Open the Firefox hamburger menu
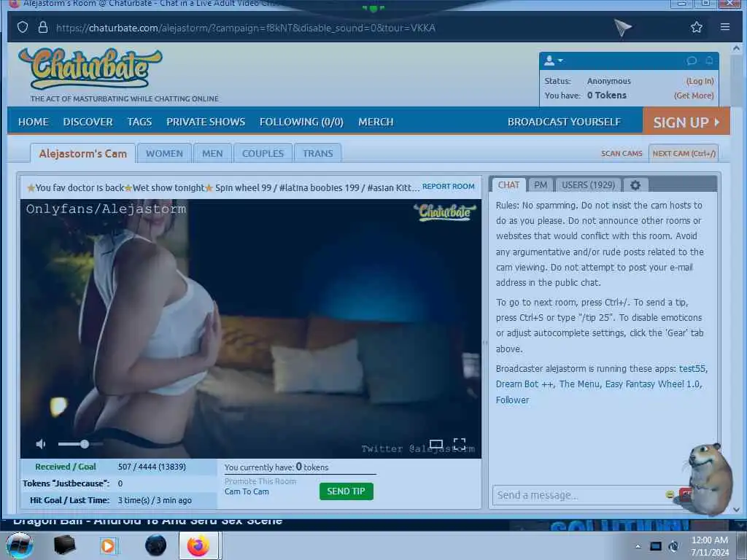 tap(725, 27)
